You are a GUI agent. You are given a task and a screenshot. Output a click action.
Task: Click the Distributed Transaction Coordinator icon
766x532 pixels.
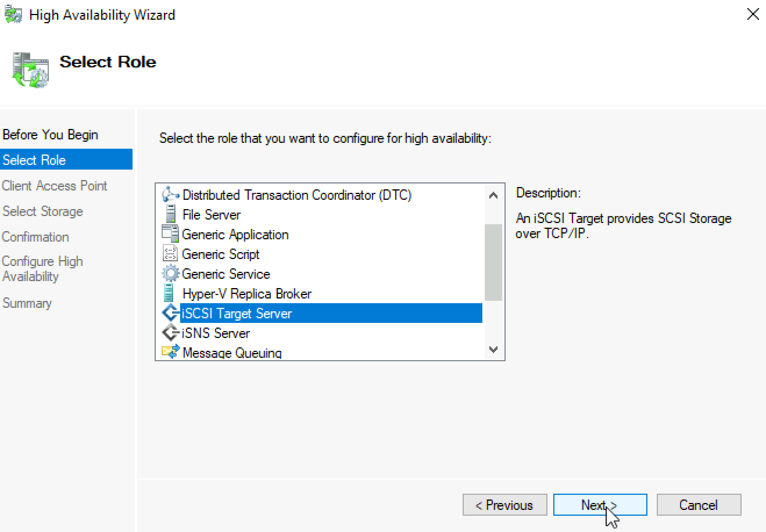click(170, 195)
